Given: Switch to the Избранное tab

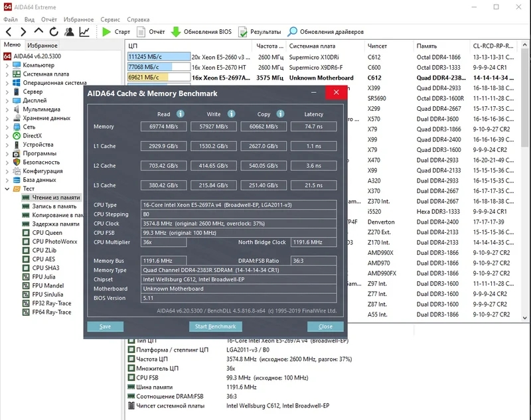Looking at the screenshot, I should [x=42, y=45].
